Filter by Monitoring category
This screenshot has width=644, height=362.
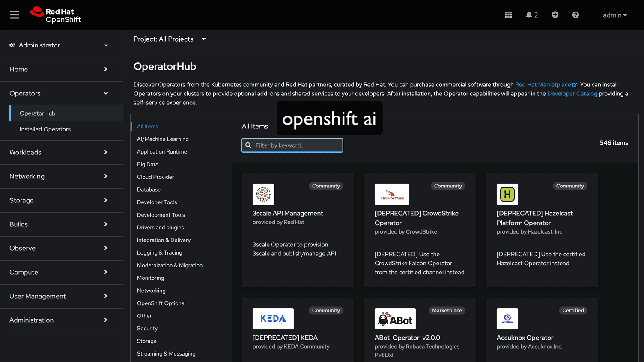[x=150, y=278]
